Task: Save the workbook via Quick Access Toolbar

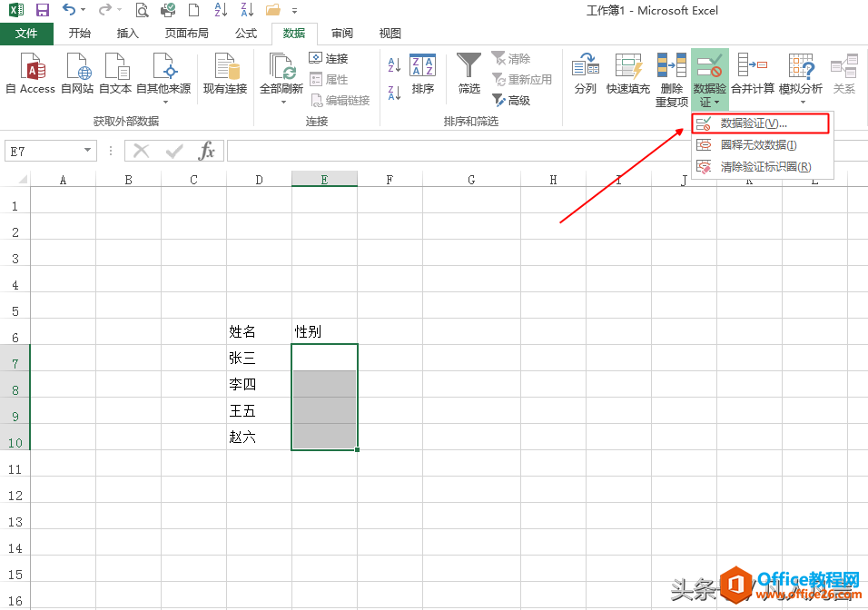Action: pyautogui.click(x=42, y=10)
